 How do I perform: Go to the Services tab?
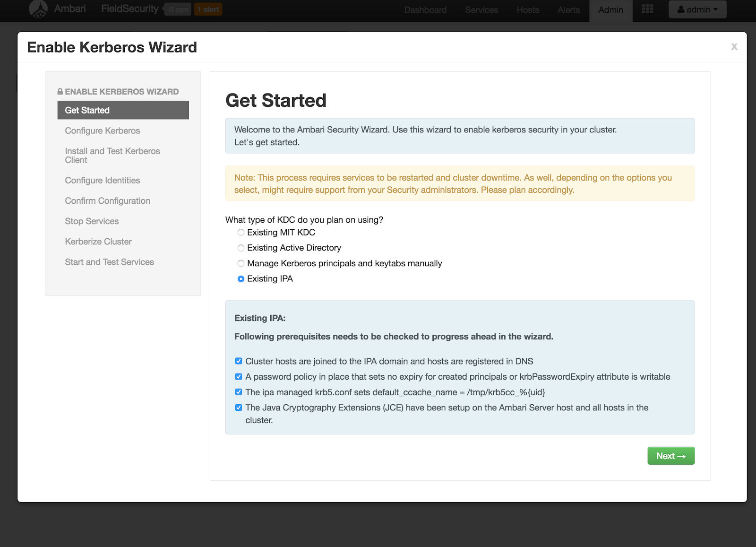tap(481, 10)
